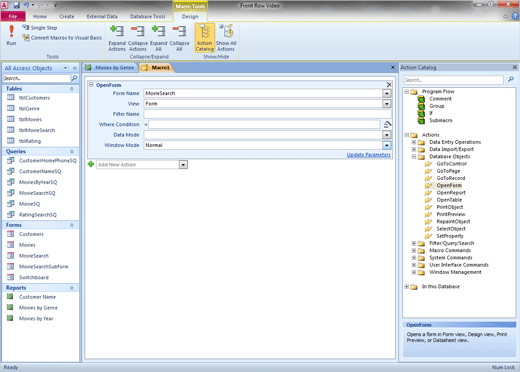Image resolution: width=520 pixels, height=372 pixels.
Task: Switch to the Movies by Genre document tab
Action: click(x=110, y=68)
